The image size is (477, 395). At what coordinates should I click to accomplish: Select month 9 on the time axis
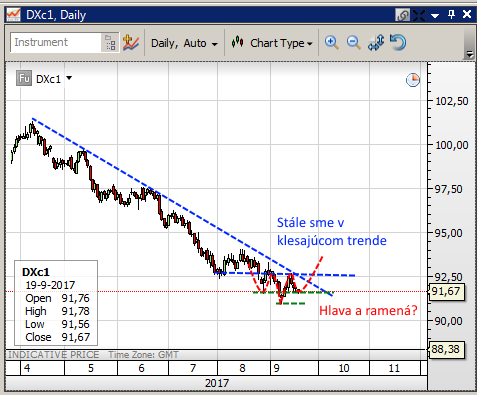(276, 368)
